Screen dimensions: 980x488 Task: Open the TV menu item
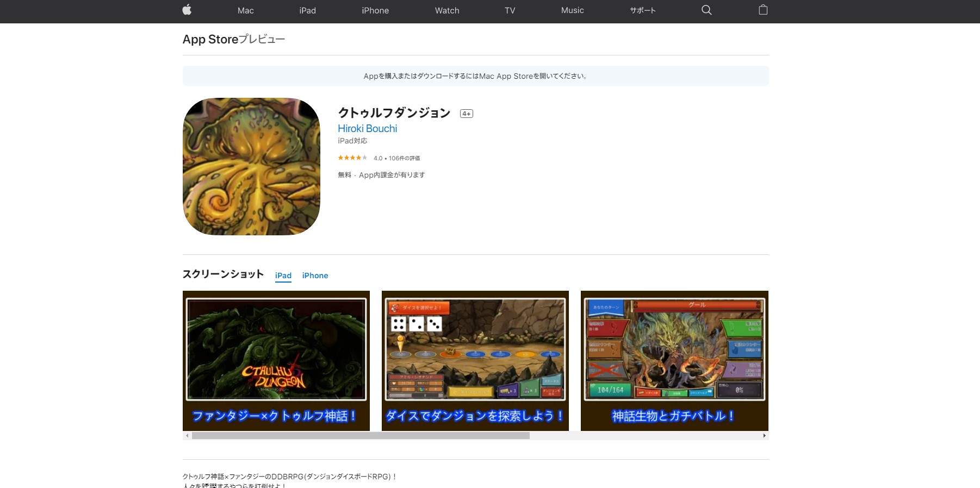510,10
